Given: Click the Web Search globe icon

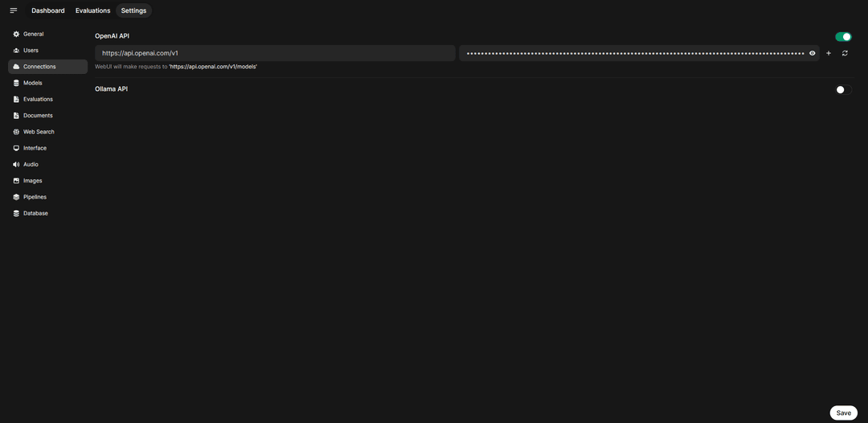Looking at the screenshot, I should pyautogui.click(x=16, y=132).
